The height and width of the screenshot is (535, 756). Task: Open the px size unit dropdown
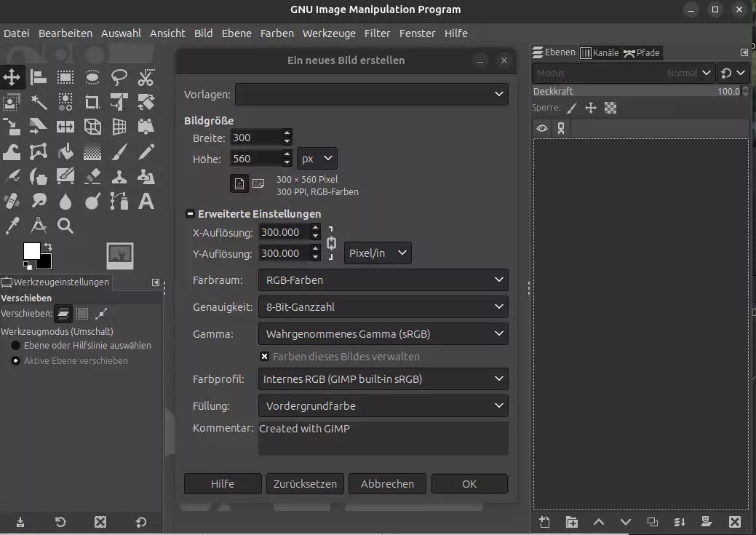[317, 159]
